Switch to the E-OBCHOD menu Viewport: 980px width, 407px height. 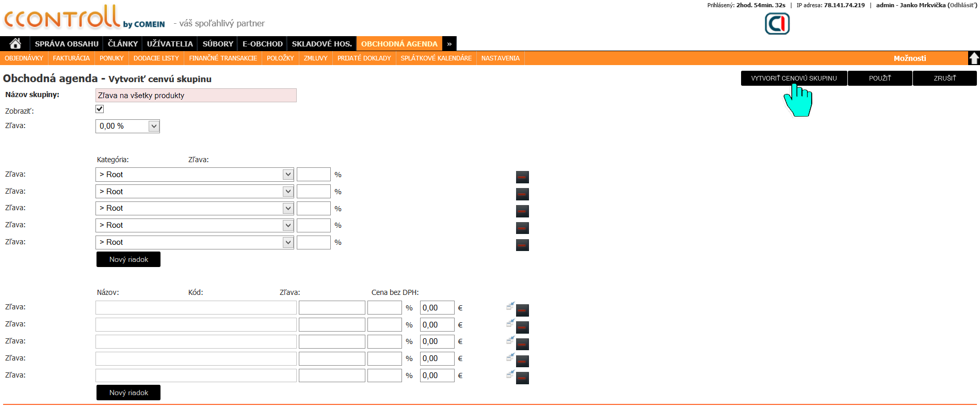tap(262, 44)
